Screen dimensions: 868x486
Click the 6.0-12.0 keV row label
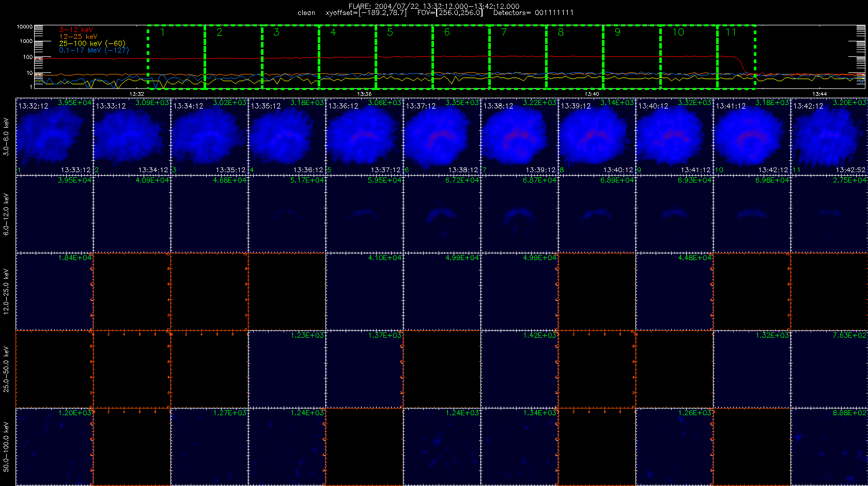click(x=6, y=214)
